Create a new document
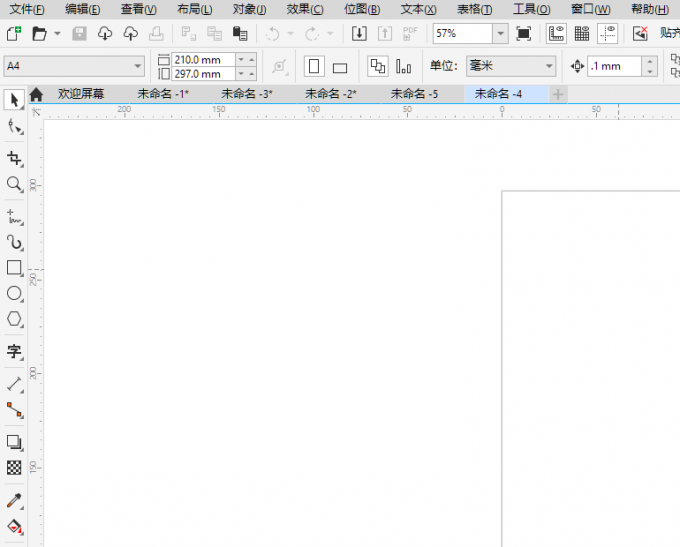Viewport: 680px width, 547px height. 14,33
